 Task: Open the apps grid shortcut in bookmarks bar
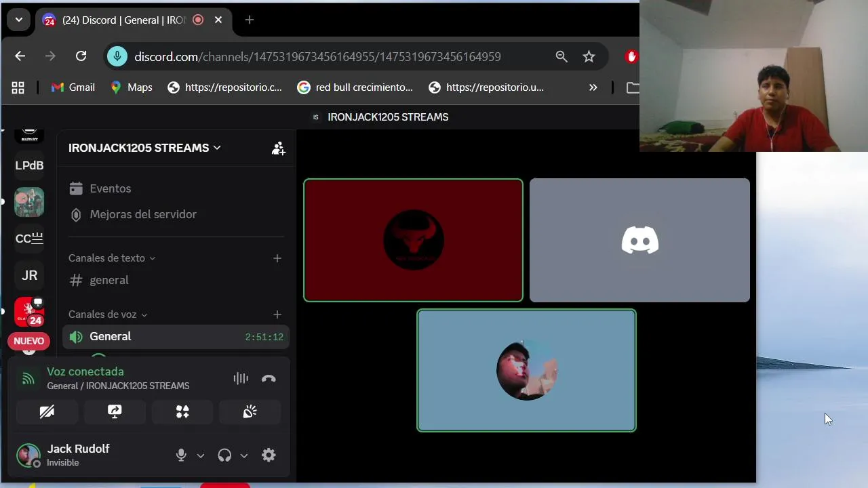[x=18, y=87]
